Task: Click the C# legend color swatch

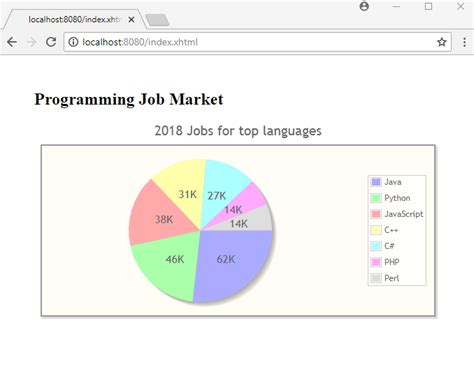Action: tap(376, 246)
